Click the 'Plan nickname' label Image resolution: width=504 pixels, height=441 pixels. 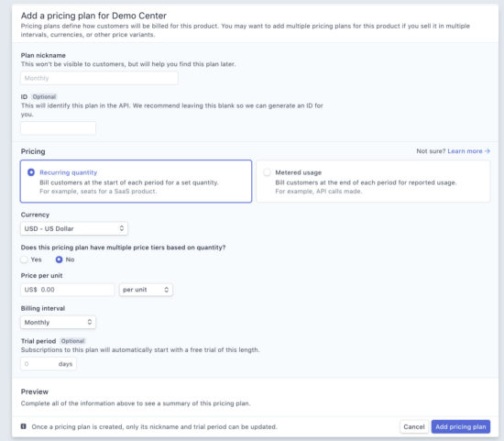(x=43, y=55)
